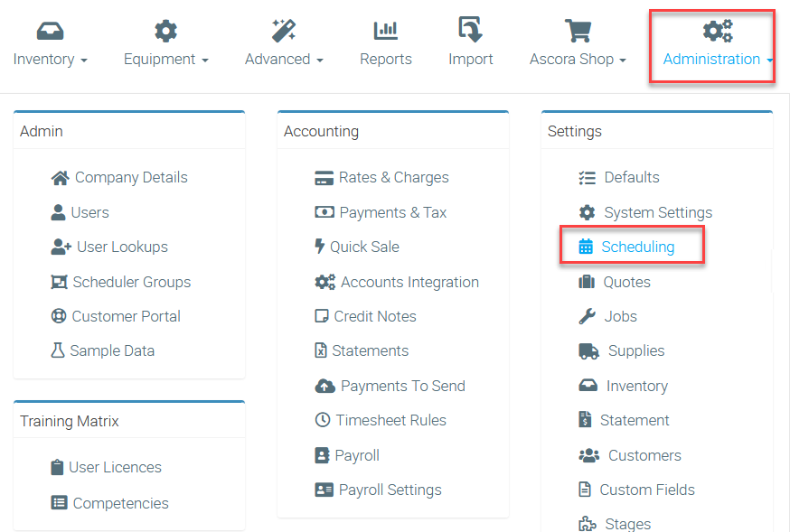Screen dimensions: 790x532
Task: Click the Customer Portal lifebuoy icon
Action: coord(59,316)
